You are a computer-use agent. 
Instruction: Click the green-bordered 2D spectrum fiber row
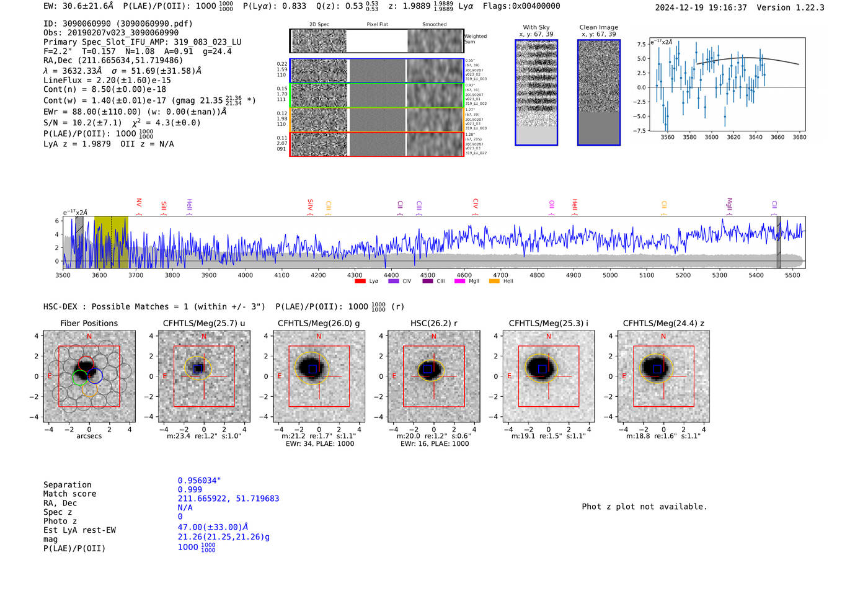[x=377, y=96]
